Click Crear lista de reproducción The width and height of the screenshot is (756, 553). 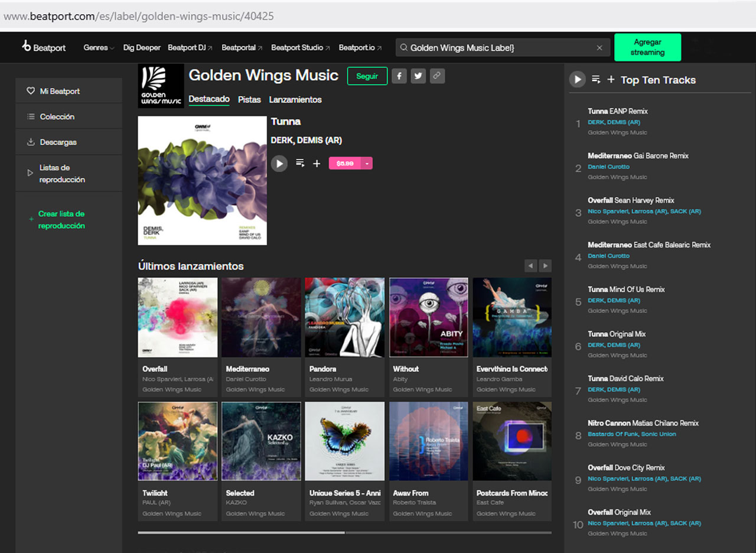pos(61,220)
